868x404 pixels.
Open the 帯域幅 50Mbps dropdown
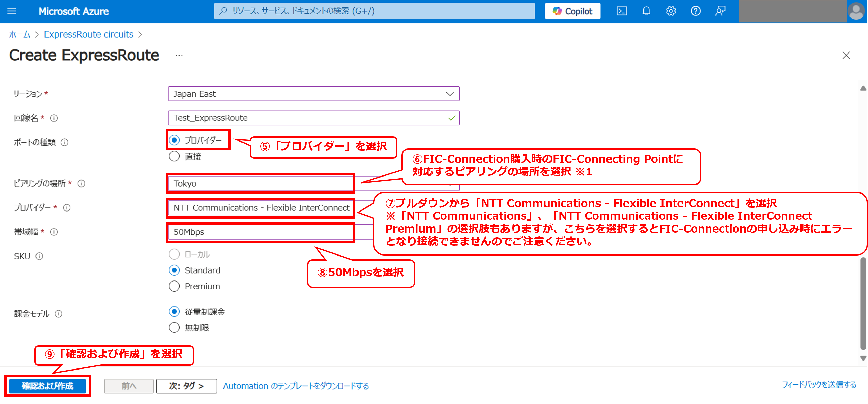coord(260,232)
